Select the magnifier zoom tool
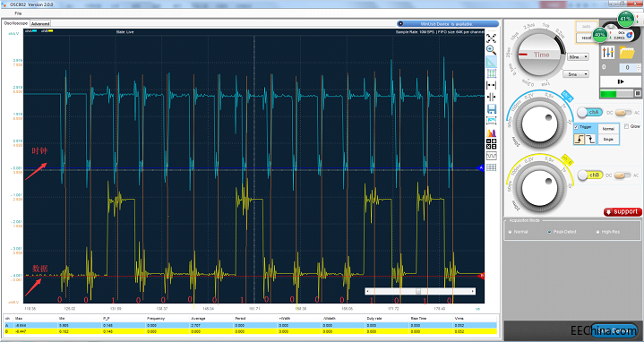644x342 pixels. [491, 50]
